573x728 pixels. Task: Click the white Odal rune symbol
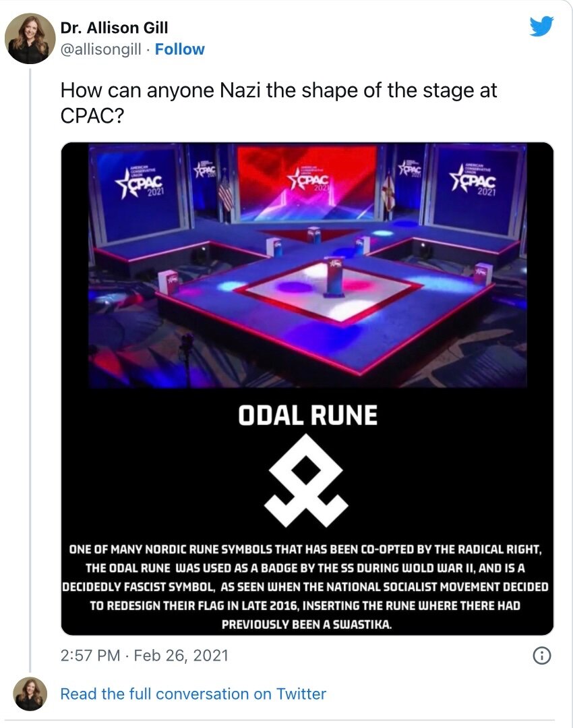pos(307,480)
